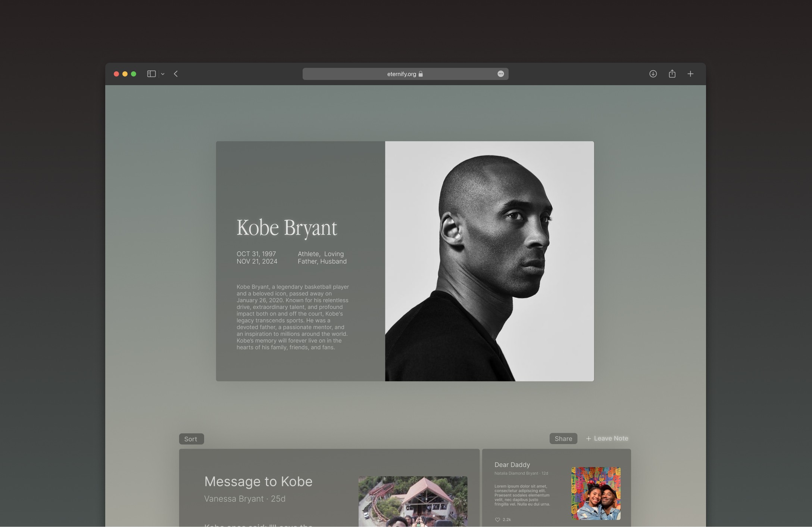Open the address bar ellipsis options

[x=501, y=74]
